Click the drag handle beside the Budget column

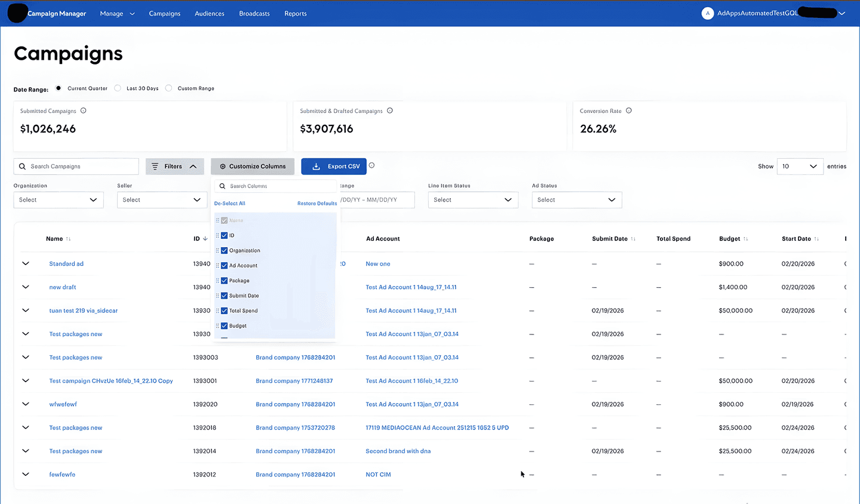click(x=219, y=325)
